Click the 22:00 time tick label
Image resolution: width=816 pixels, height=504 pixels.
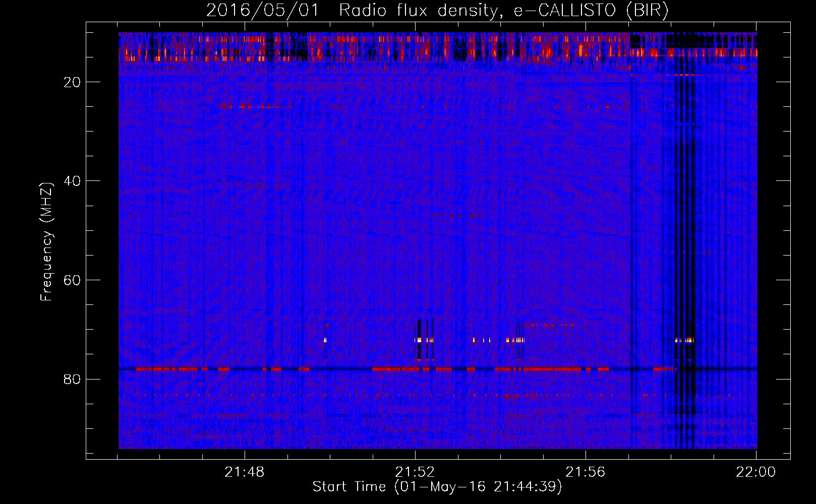(756, 472)
